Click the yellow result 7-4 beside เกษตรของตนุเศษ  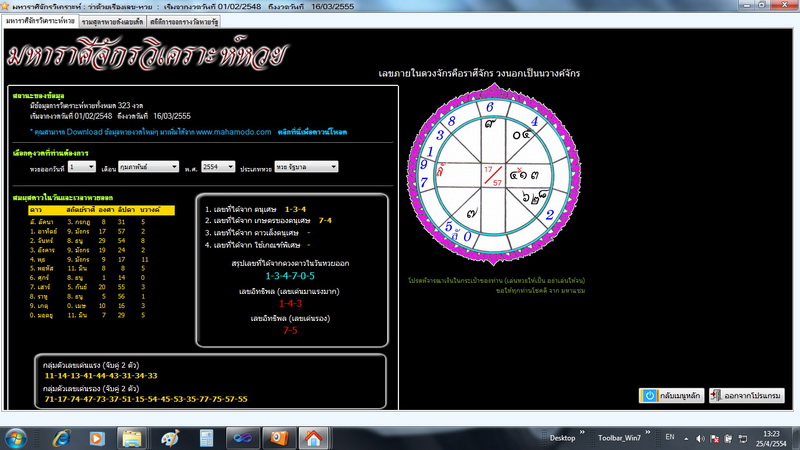pyautogui.click(x=325, y=220)
